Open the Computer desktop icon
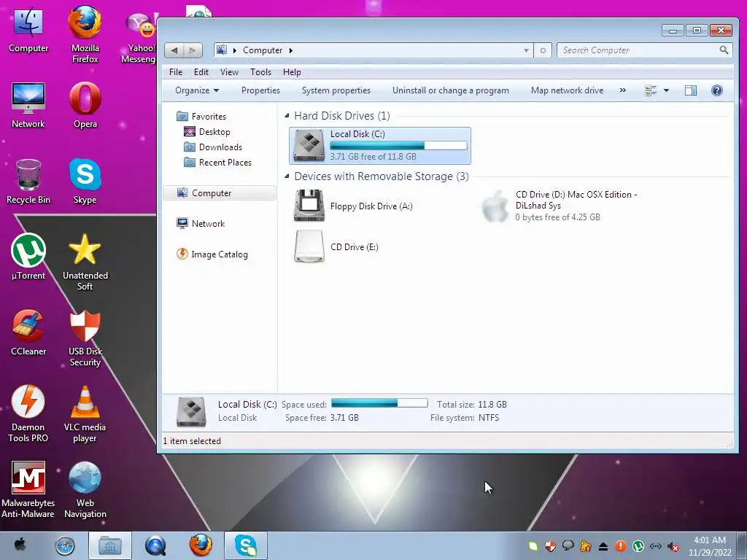 pos(28,29)
